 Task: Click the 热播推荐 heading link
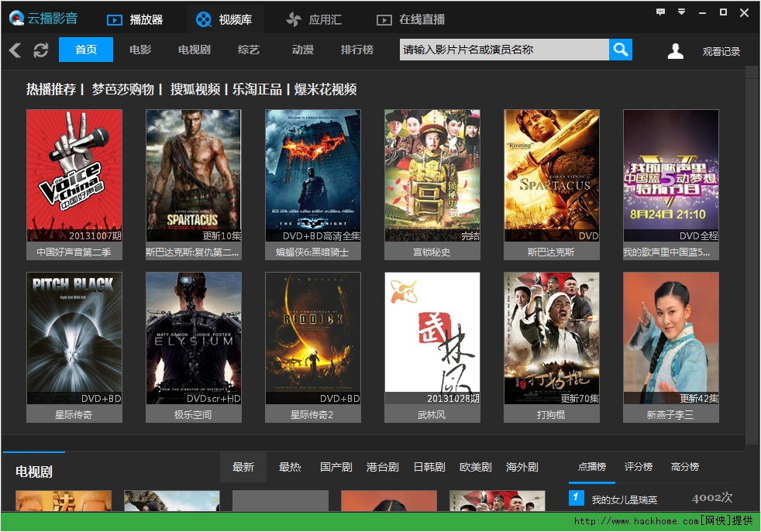click(x=51, y=89)
